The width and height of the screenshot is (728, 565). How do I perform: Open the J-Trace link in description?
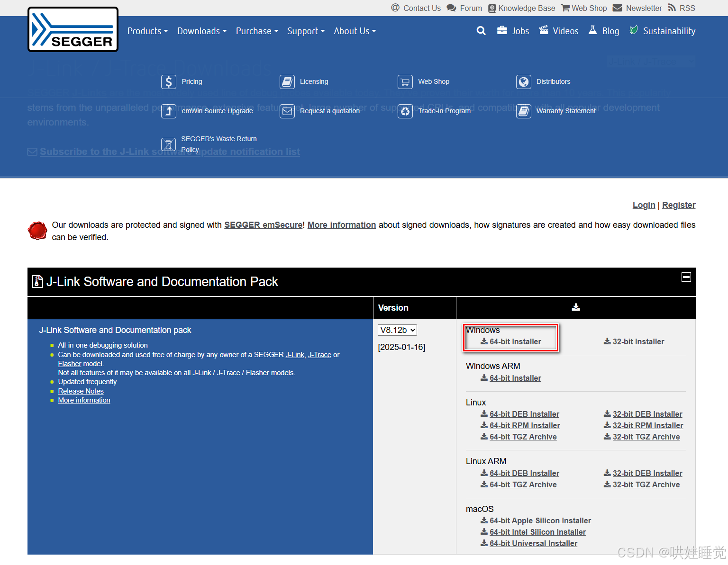coord(319,355)
